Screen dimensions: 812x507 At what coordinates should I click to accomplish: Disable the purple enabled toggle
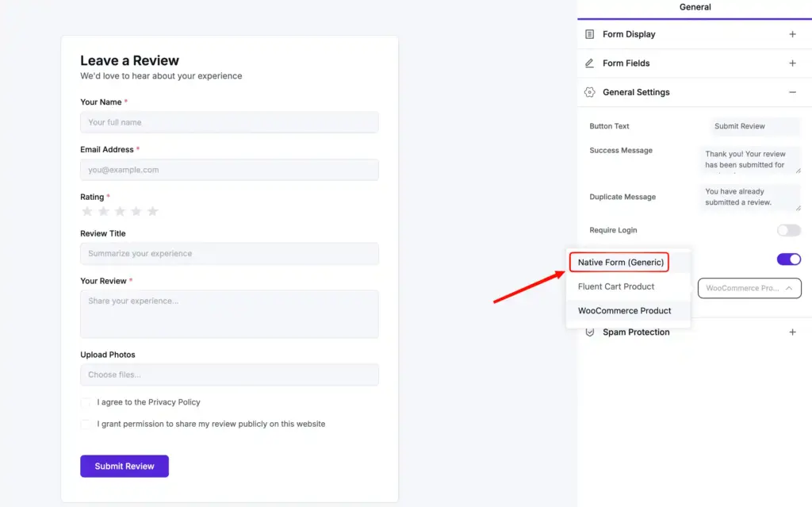[x=788, y=259]
